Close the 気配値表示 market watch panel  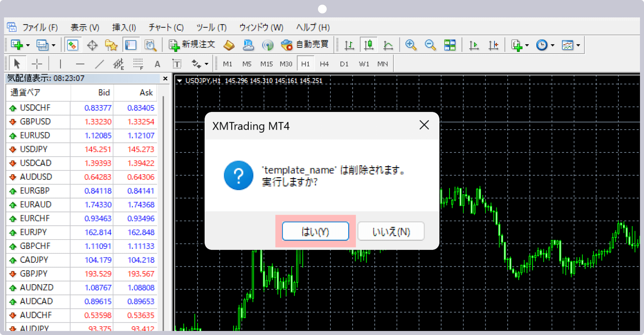point(165,78)
